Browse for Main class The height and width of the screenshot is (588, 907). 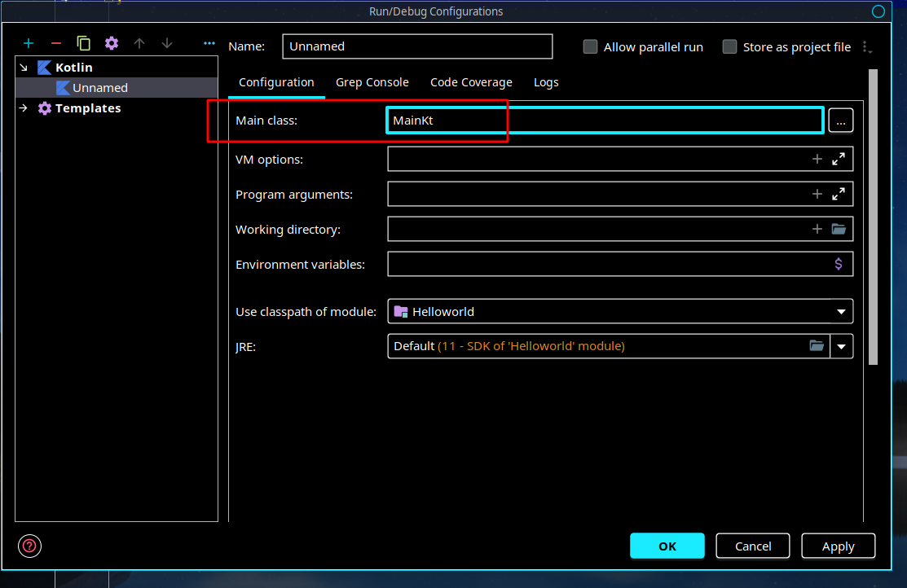pyautogui.click(x=840, y=121)
